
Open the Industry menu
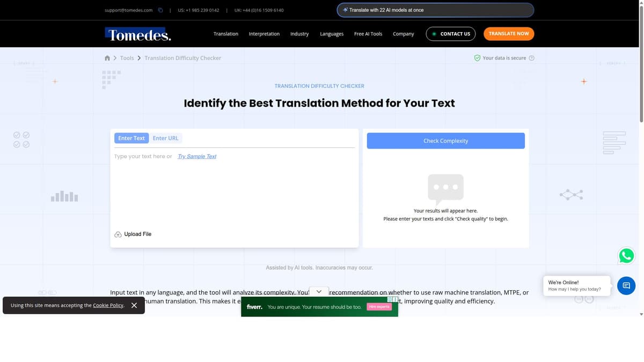pyautogui.click(x=299, y=34)
